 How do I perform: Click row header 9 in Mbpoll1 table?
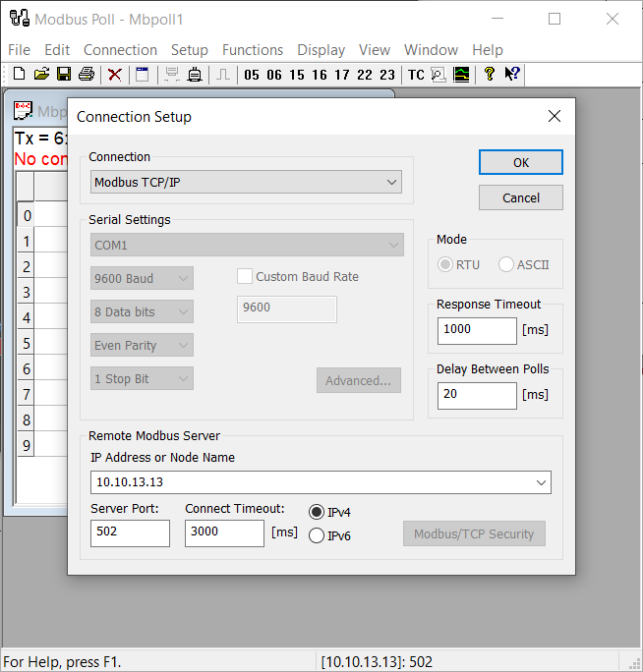coord(26,445)
